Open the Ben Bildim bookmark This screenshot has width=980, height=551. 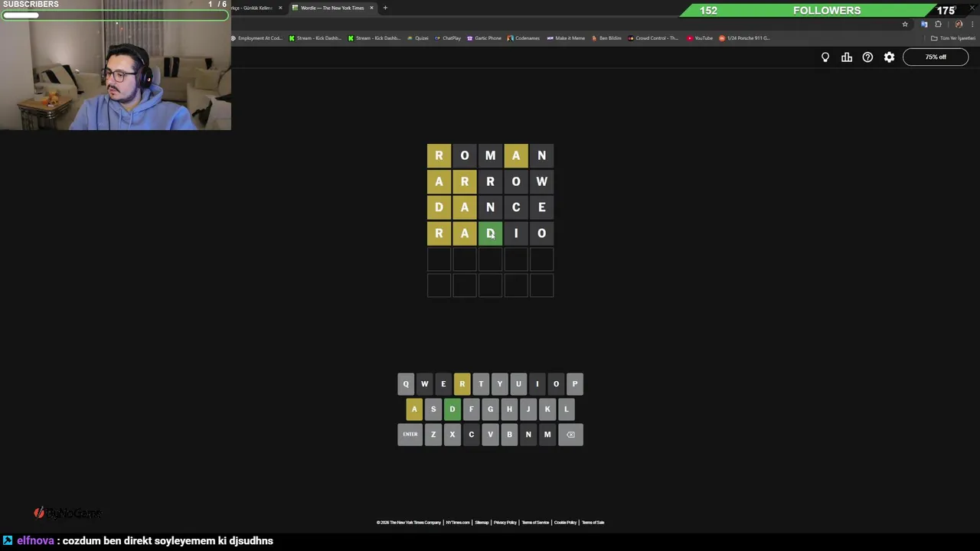606,38
